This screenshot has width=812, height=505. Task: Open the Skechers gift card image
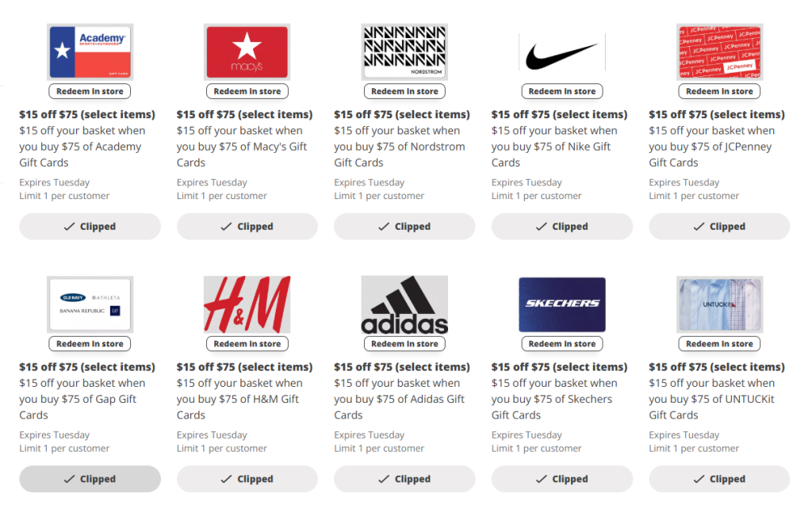click(x=561, y=304)
